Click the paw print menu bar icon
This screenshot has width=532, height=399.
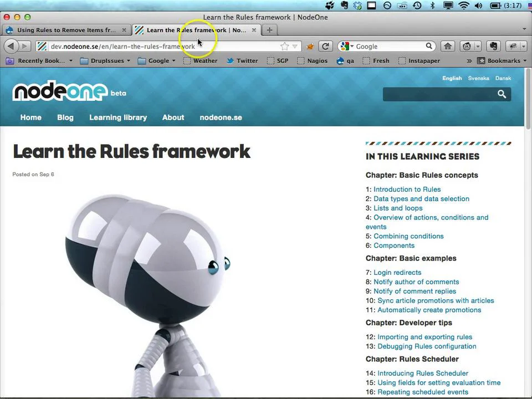(329, 6)
